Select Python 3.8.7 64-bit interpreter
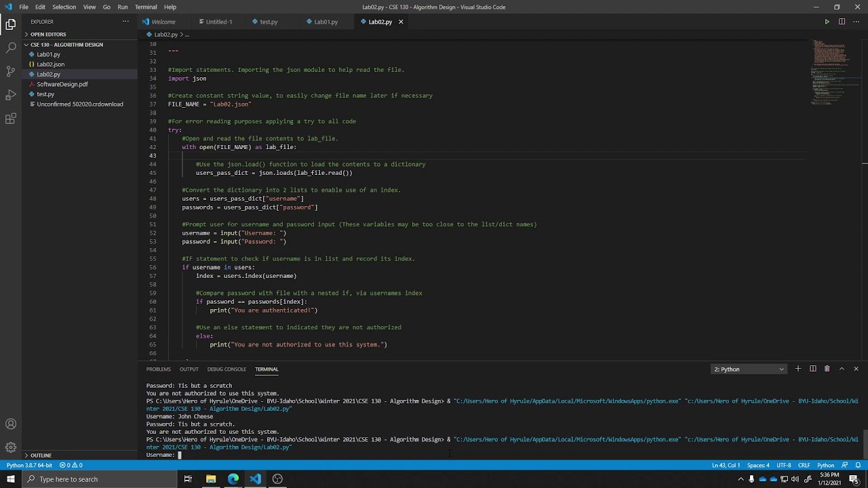This screenshot has height=488, width=868. 29,466
